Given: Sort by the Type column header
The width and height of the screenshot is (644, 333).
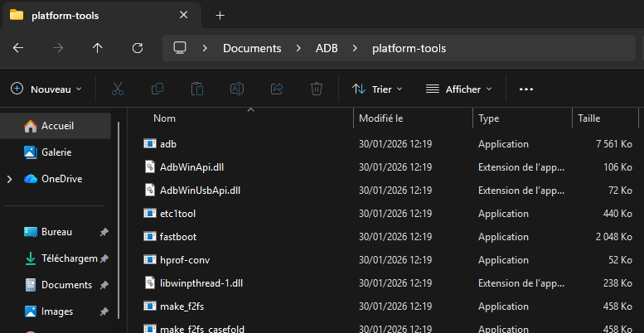Looking at the screenshot, I should pos(522,118).
